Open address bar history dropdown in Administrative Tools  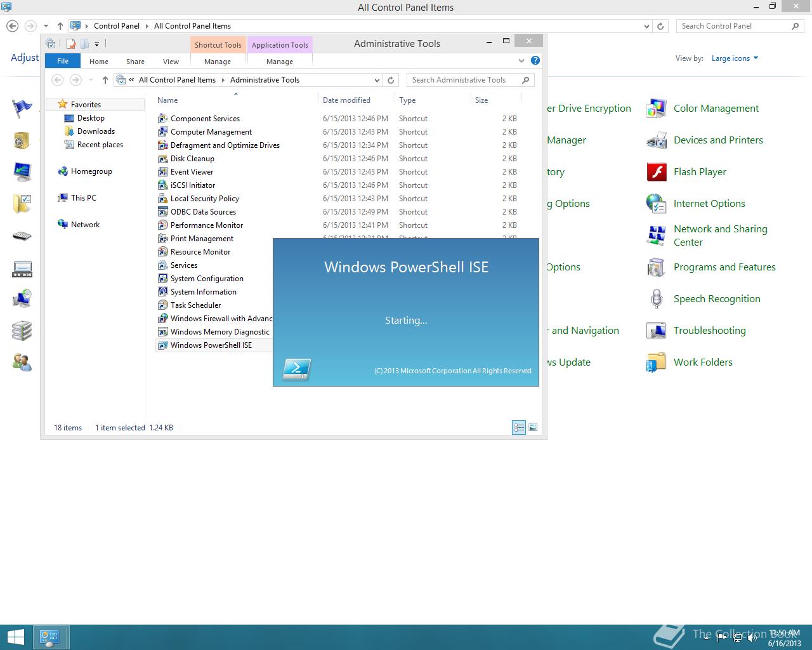(x=377, y=80)
